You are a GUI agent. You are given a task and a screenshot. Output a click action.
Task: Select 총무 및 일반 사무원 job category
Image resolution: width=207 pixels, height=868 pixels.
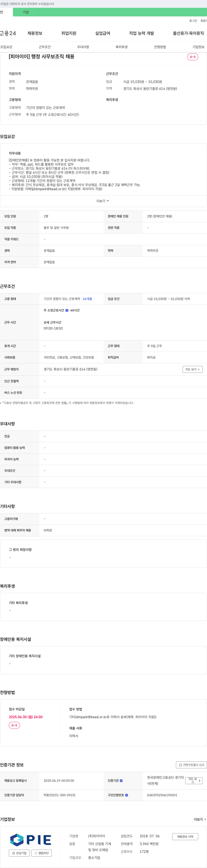(56, 228)
